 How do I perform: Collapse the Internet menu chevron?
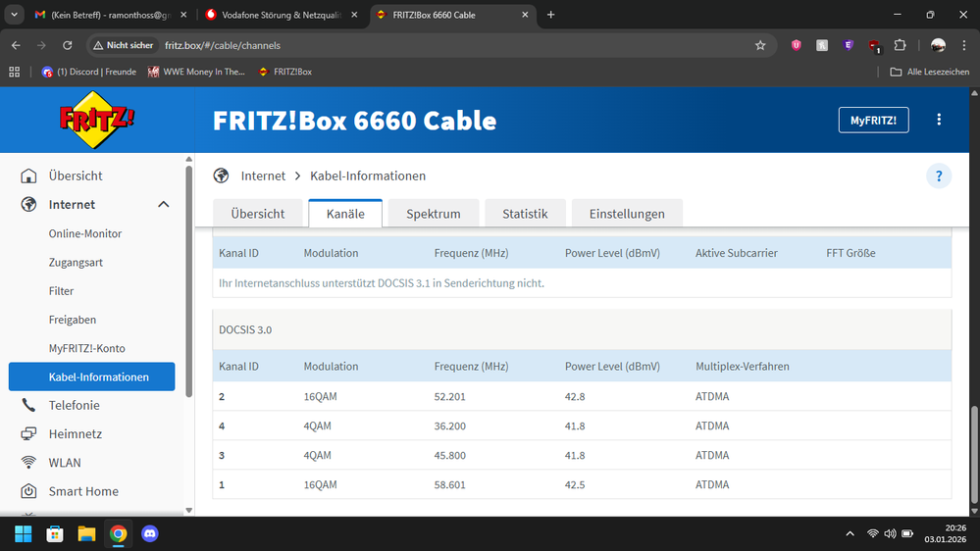164,204
